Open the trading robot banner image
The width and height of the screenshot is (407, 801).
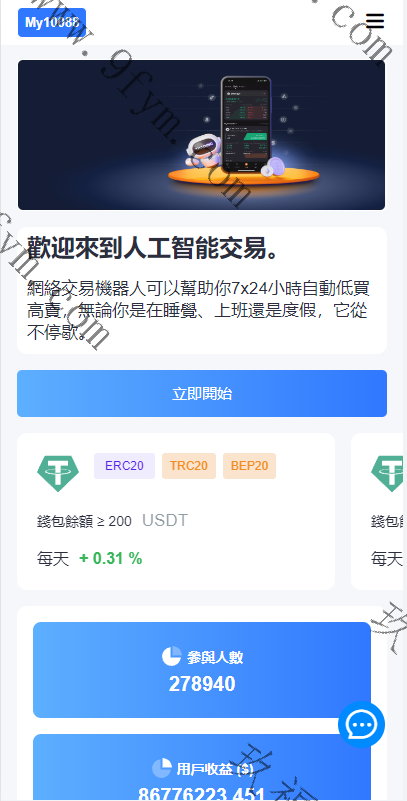pyautogui.click(x=201, y=135)
